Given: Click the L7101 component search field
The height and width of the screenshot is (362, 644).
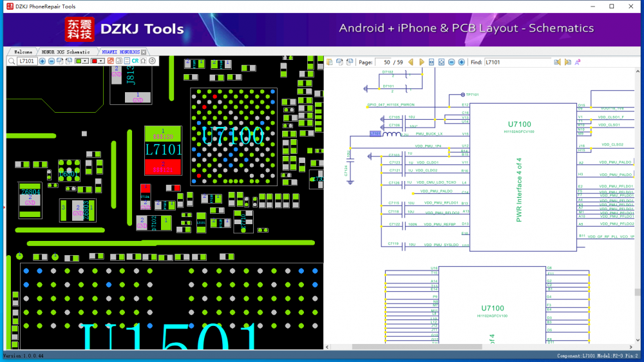Looking at the screenshot, I should coord(27,61).
